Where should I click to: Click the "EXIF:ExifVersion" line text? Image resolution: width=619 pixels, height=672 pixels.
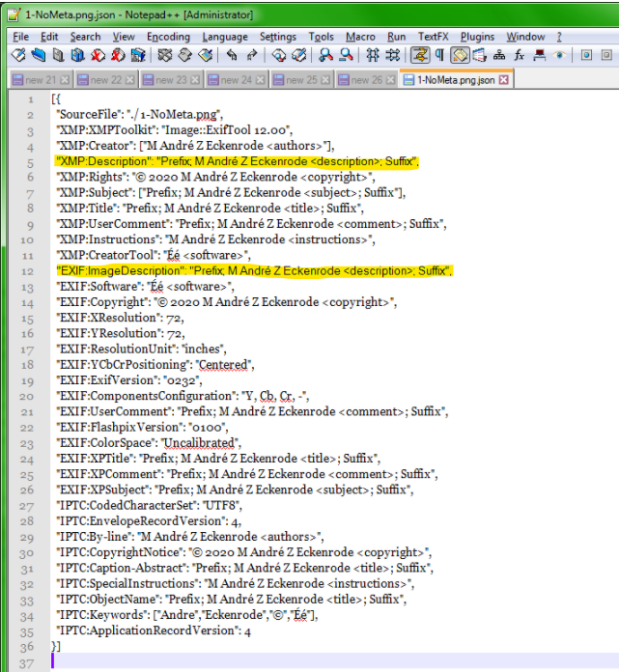coord(129,380)
